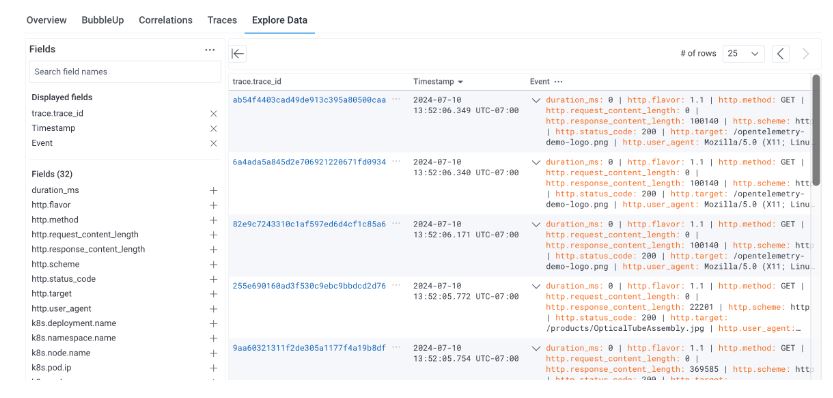The height and width of the screenshot is (398, 833).
Task: Add duration_ms field with plus icon
Action: coord(214,190)
